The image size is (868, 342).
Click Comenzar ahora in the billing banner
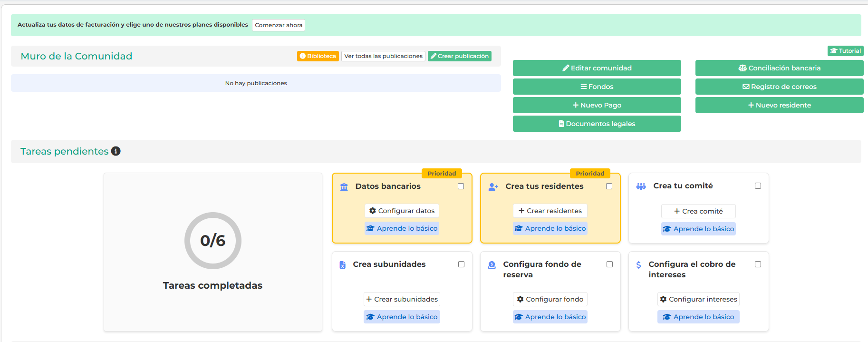click(x=279, y=25)
